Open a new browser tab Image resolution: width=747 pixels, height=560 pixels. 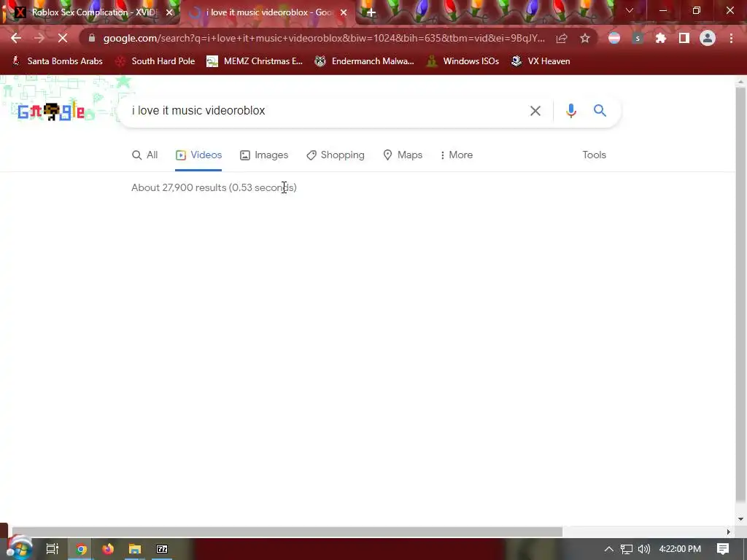coord(371,12)
